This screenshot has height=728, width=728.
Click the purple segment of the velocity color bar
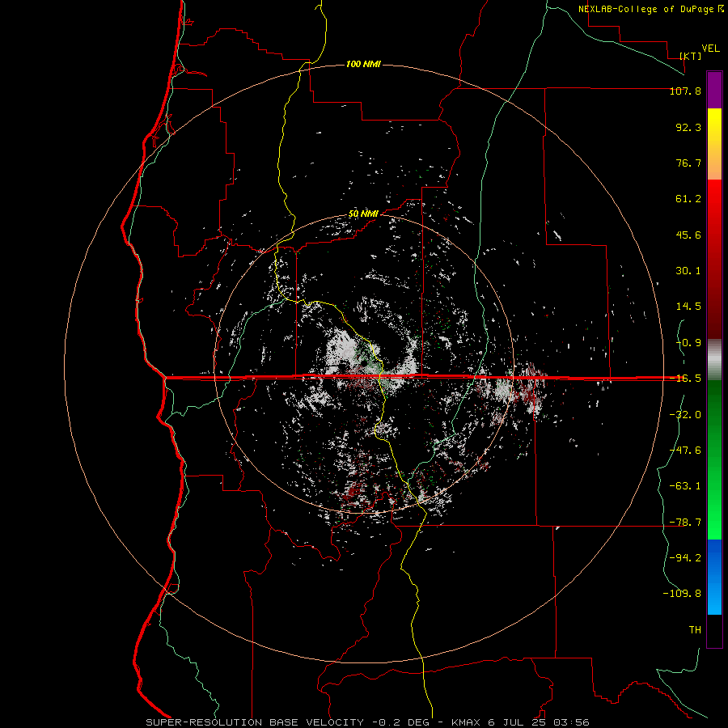coord(714,91)
